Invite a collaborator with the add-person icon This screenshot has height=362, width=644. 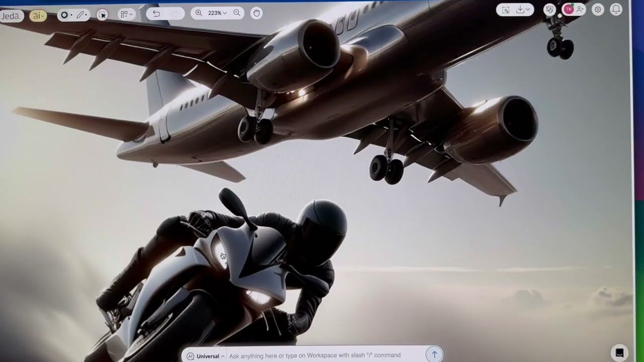580,10
